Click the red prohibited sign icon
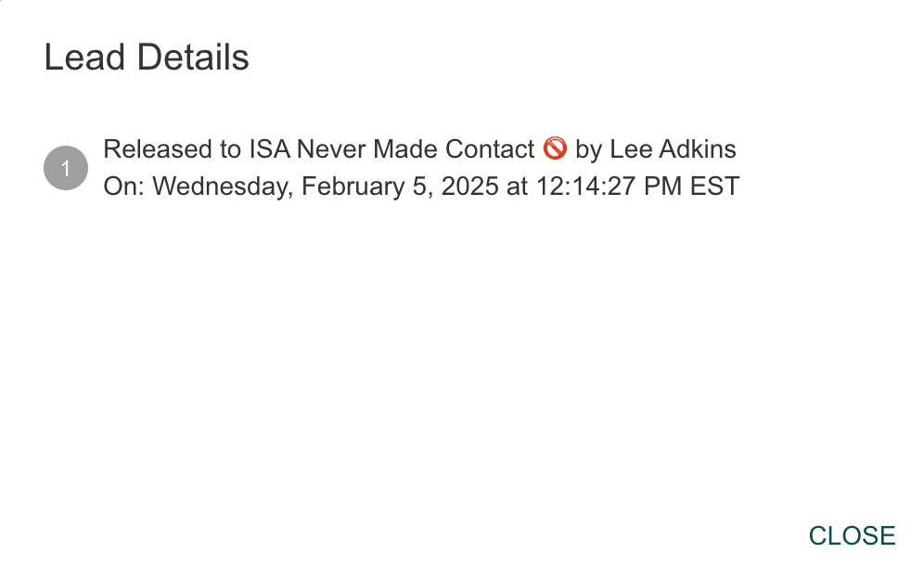The height and width of the screenshot is (579, 924). click(555, 148)
